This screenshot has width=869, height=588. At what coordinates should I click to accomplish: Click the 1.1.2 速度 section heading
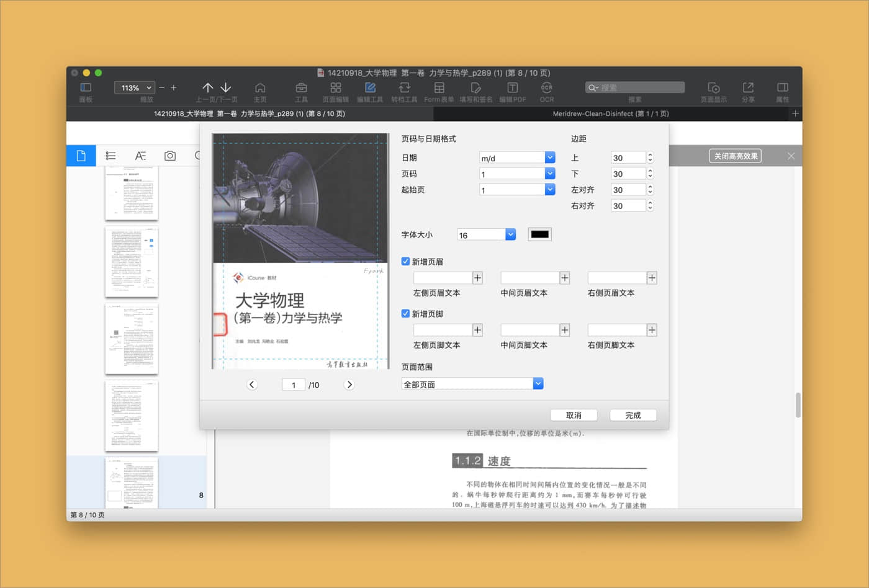point(482,460)
